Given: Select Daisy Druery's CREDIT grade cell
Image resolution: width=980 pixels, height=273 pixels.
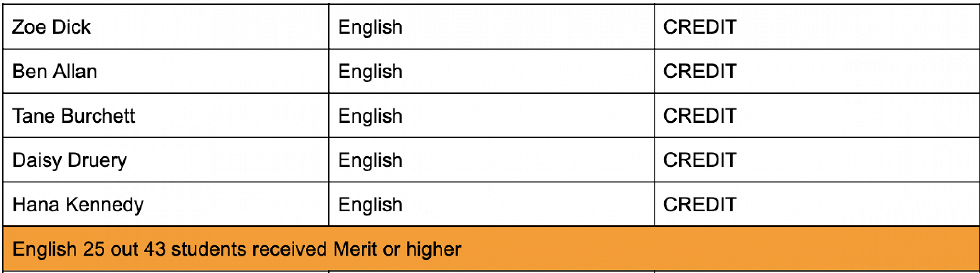Looking at the screenshot, I should coord(700,160).
